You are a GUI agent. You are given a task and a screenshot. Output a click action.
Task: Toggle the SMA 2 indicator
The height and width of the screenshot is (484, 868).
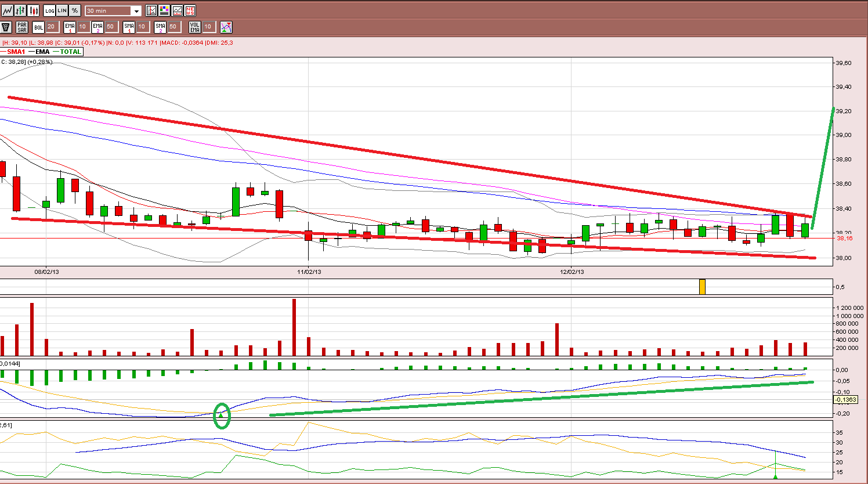pyautogui.click(x=160, y=27)
